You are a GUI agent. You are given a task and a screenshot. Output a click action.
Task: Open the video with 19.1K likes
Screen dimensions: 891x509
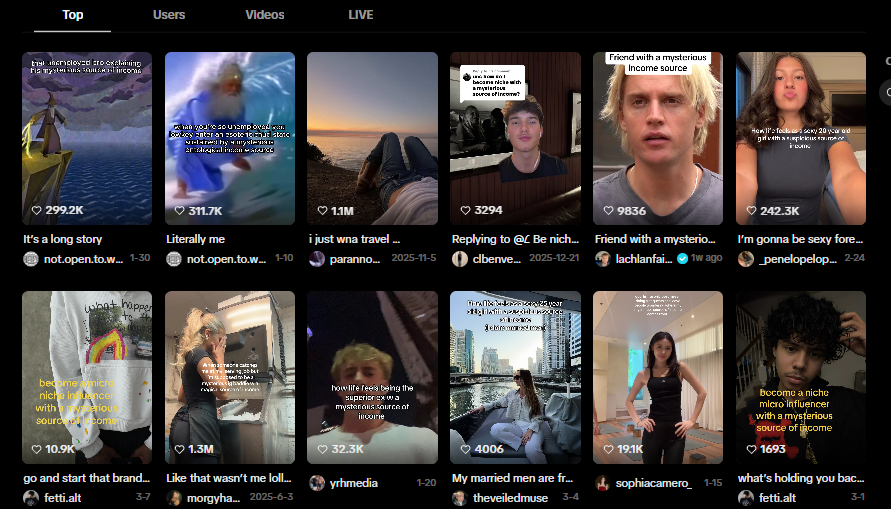pyautogui.click(x=658, y=377)
